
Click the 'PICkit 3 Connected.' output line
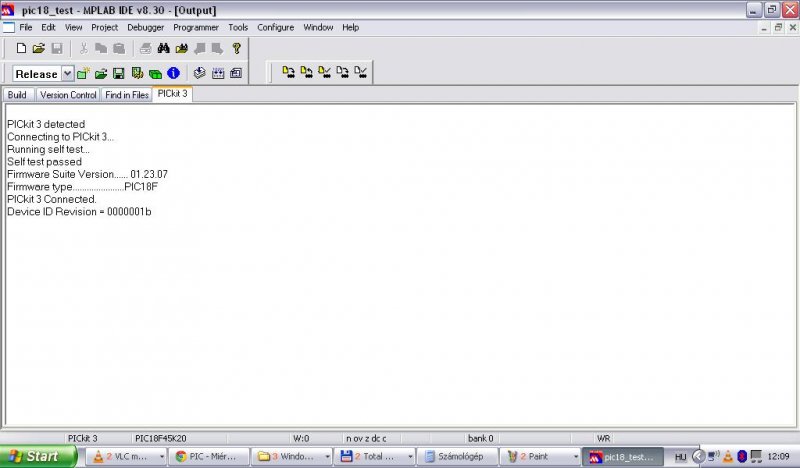tap(52, 200)
